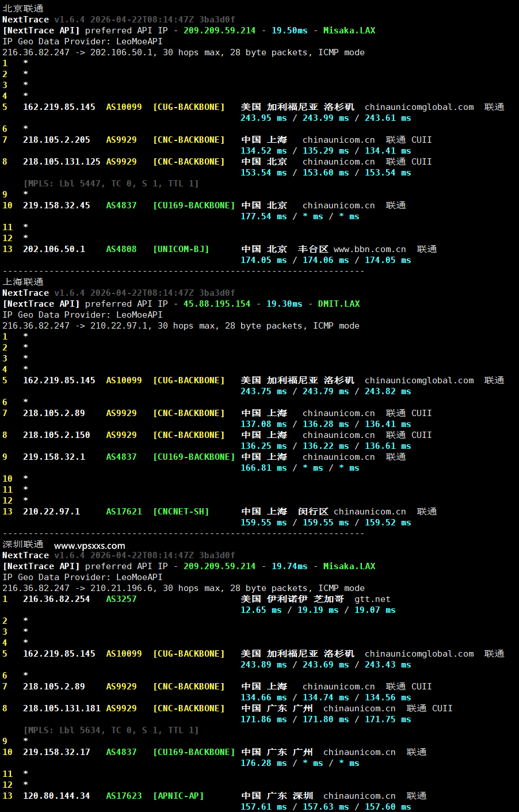Click the AS10099 autonomous system label
The width and height of the screenshot is (519, 812).
click(x=123, y=106)
